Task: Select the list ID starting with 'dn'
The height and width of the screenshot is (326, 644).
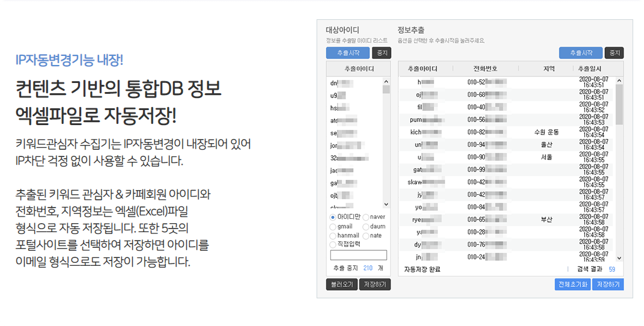Action: (x=342, y=84)
